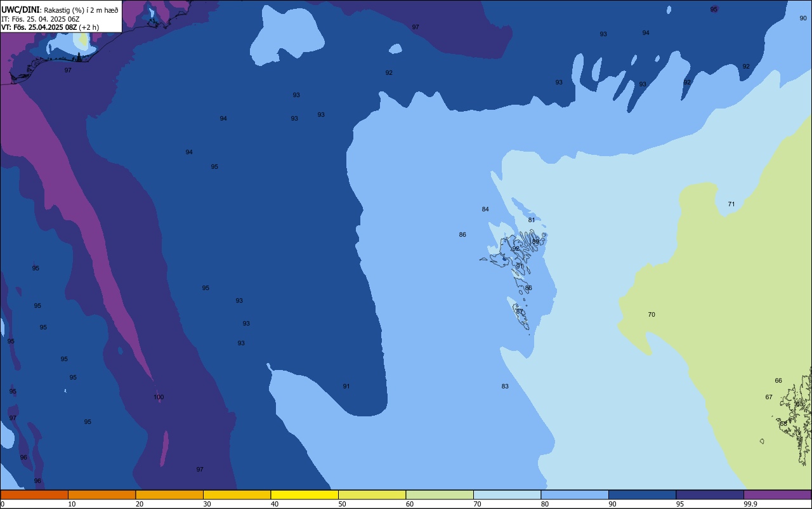Image resolution: width=812 pixels, height=509 pixels.
Task: Click the medium blue 90–95 legend swatch
Action: [x=642, y=494]
